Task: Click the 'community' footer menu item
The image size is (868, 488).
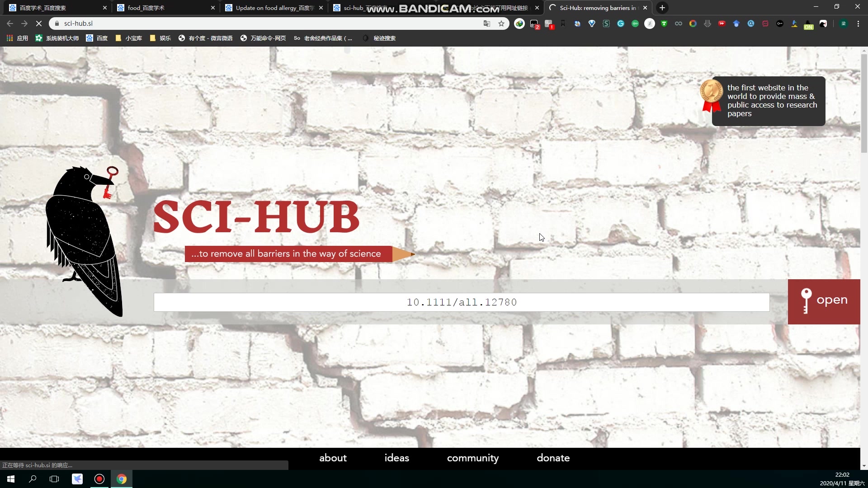Action: pos(473,458)
